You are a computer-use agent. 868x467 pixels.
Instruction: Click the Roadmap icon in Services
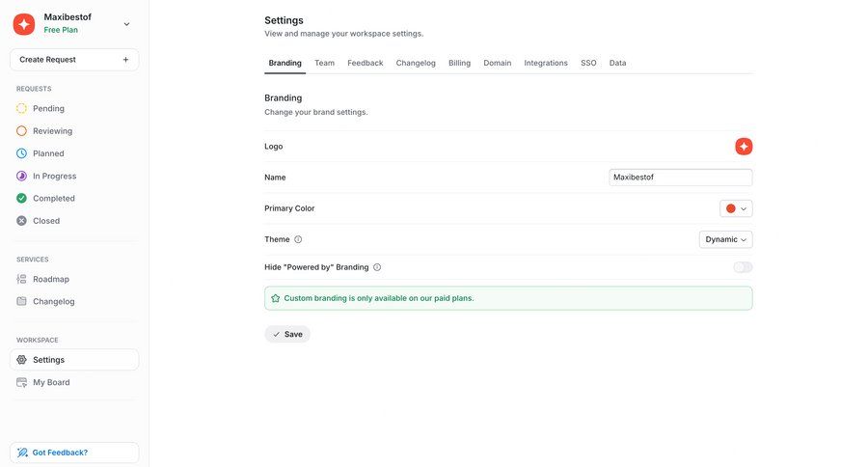tap(22, 279)
